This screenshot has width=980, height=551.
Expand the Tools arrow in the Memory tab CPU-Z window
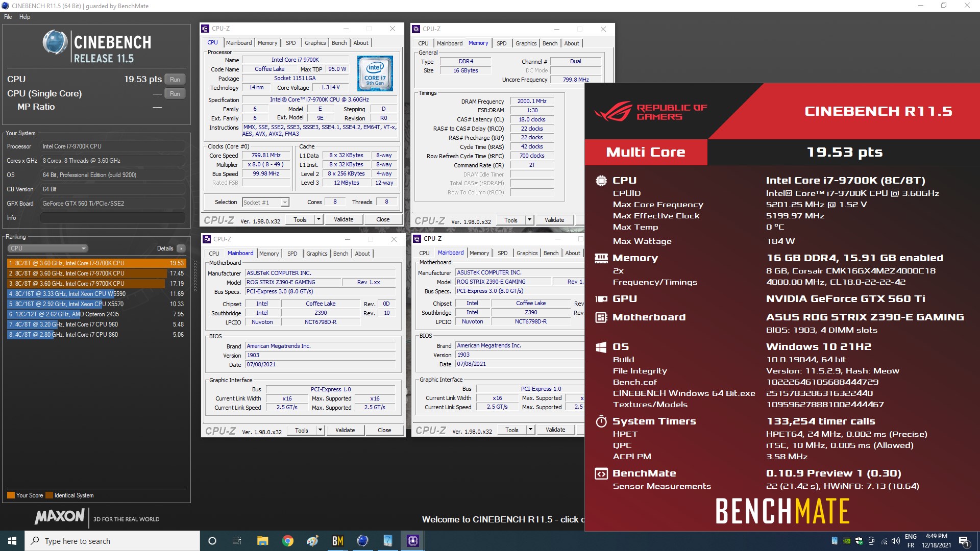(x=529, y=220)
